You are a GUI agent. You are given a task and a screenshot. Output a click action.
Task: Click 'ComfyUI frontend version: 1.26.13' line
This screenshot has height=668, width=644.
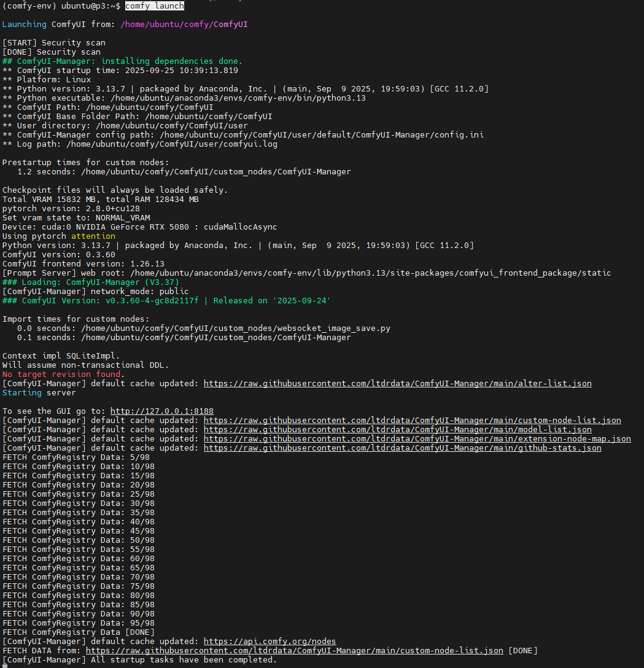tap(83, 264)
